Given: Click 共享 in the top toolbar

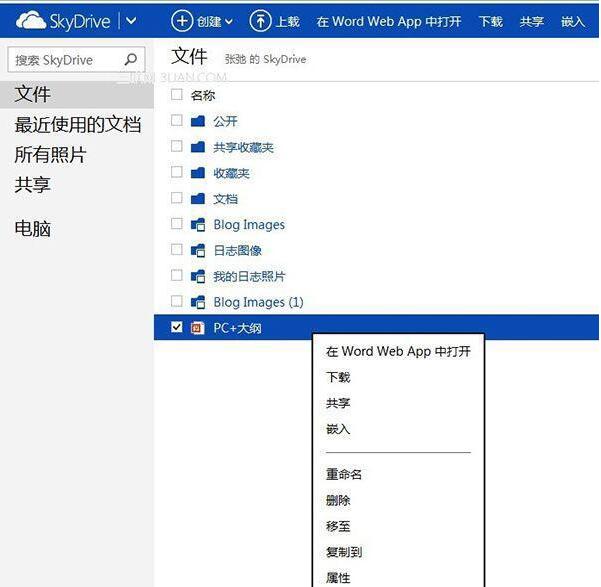Looking at the screenshot, I should (532, 21).
